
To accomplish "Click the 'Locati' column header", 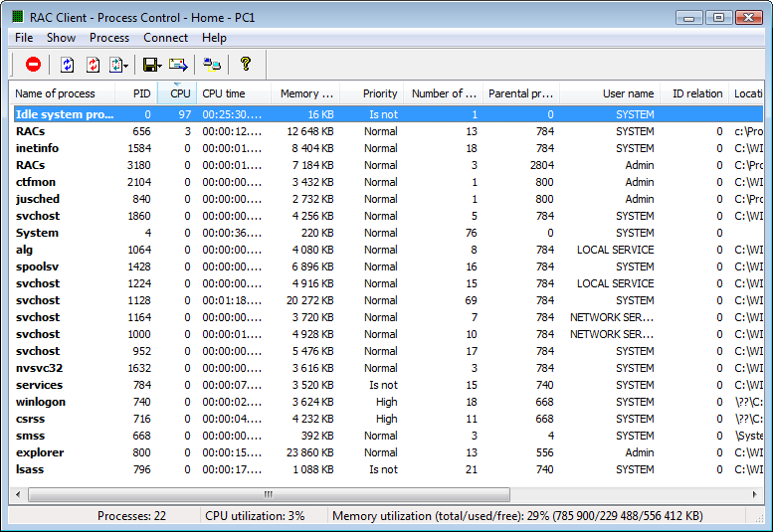I will tap(746, 93).
